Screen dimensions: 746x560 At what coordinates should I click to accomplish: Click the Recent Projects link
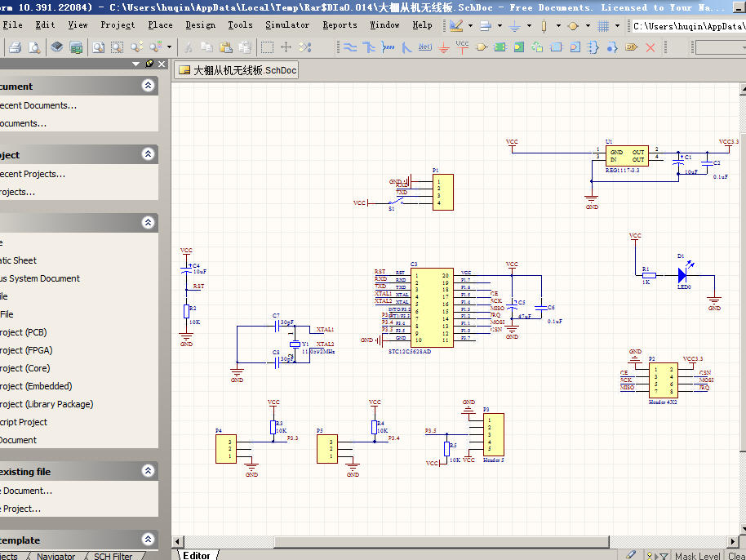coord(33,174)
